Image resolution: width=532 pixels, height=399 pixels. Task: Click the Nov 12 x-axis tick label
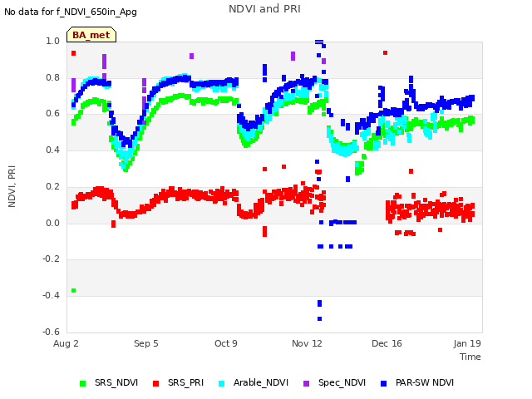[x=307, y=343]
